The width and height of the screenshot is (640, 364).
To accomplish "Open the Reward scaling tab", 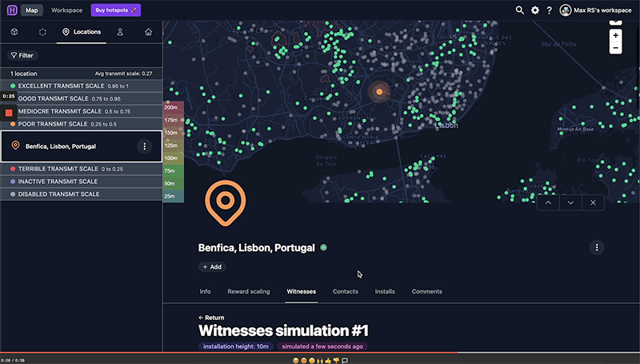I will 249,291.
